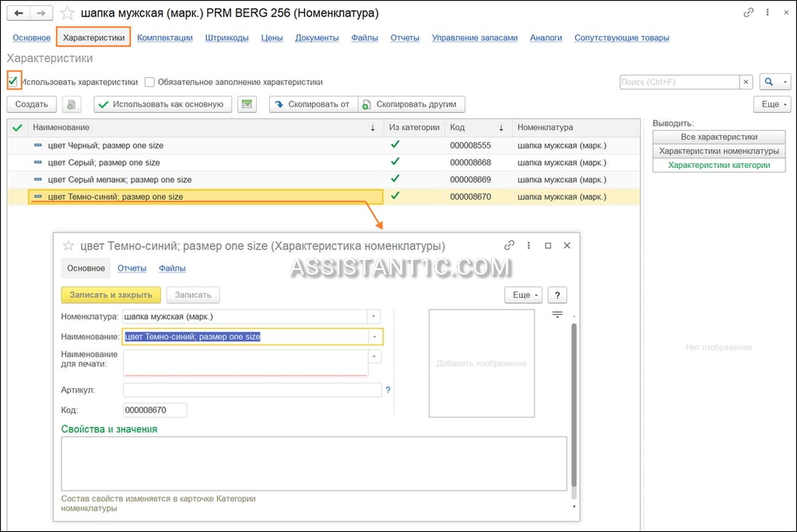Open the Отчеты tab in main window

405,37
